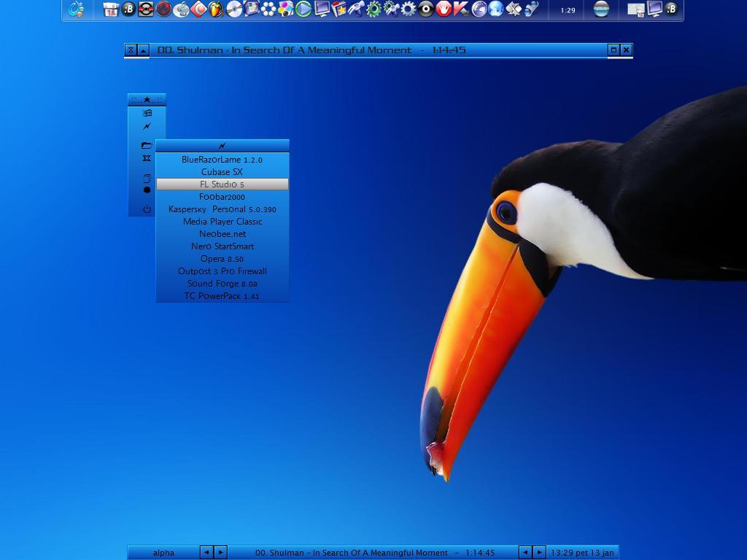Click the gear with wrench icon
This screenshot has width=747, height=560.
point(391,9)
